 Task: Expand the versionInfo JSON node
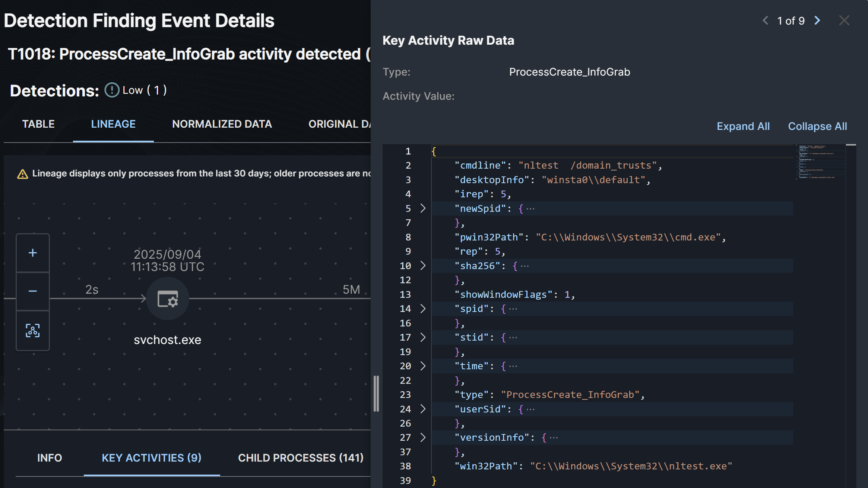(x=423, y=437)
